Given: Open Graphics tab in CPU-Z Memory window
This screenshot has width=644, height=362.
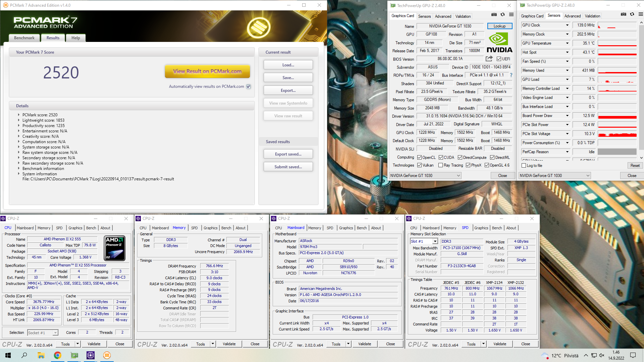Looking at the screenshot, I should click(x=210, y=228).
